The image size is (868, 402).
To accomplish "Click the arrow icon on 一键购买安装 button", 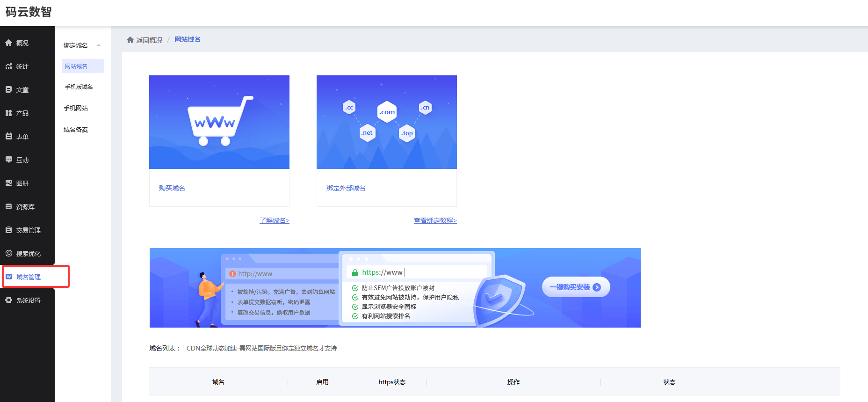I will (x=597, y=287).
